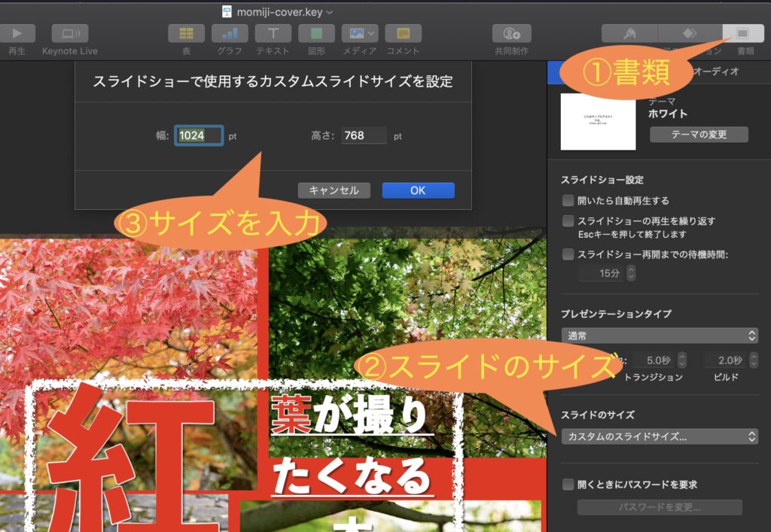
Task: Enable 開いたら自動再生する checkbox
Action: [568, 200]
